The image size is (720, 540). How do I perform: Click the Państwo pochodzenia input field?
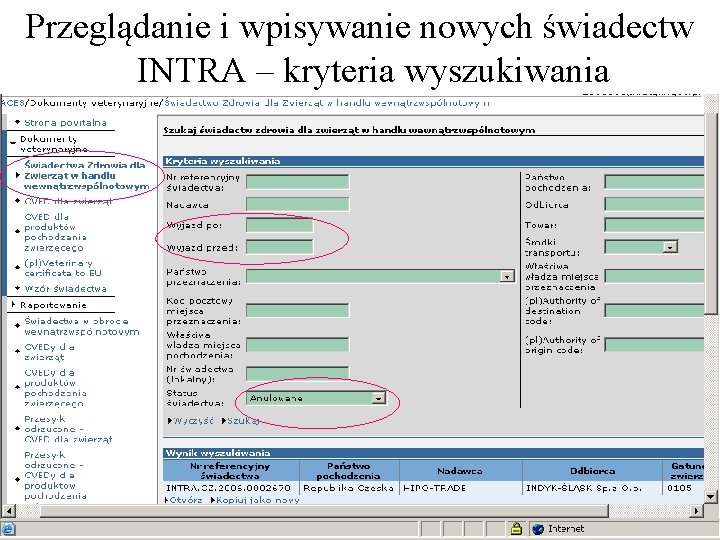point(654,182)
